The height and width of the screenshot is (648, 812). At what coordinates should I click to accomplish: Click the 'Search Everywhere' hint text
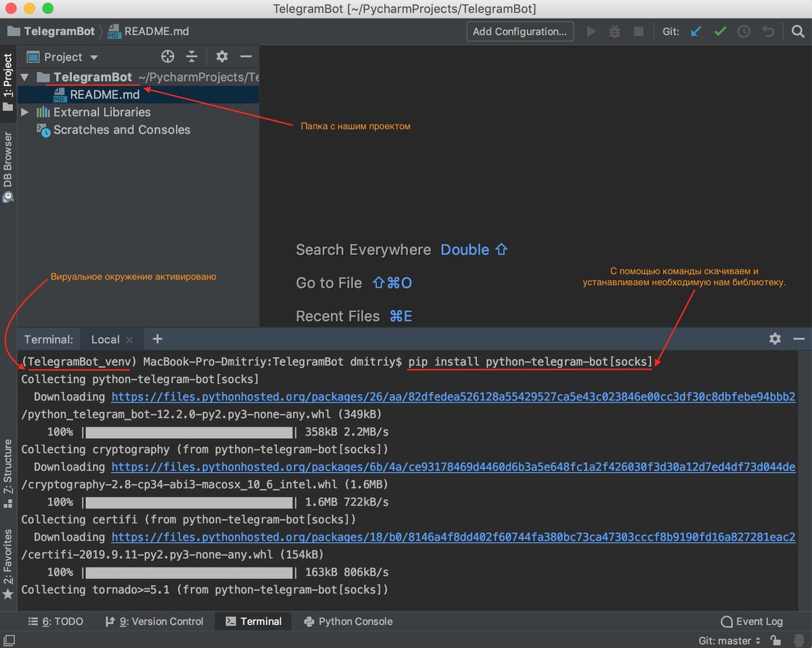[x=363, y=250]
